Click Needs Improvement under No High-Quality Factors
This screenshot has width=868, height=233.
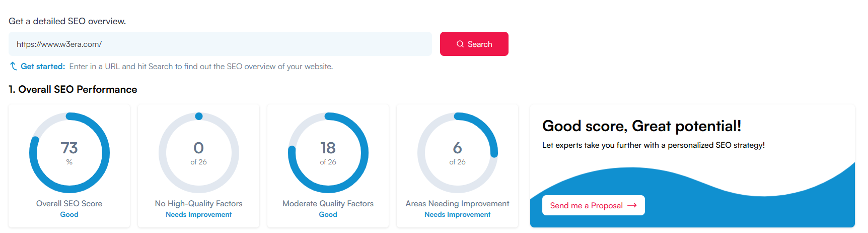click(x=199, y=214)
